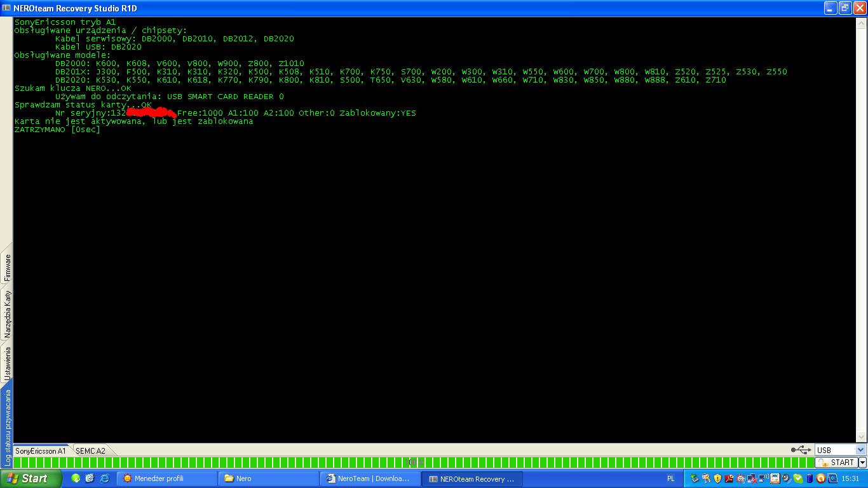Click the system clock showing 15:31
Viewport: 868px width, 488px height.
(850, 478)
